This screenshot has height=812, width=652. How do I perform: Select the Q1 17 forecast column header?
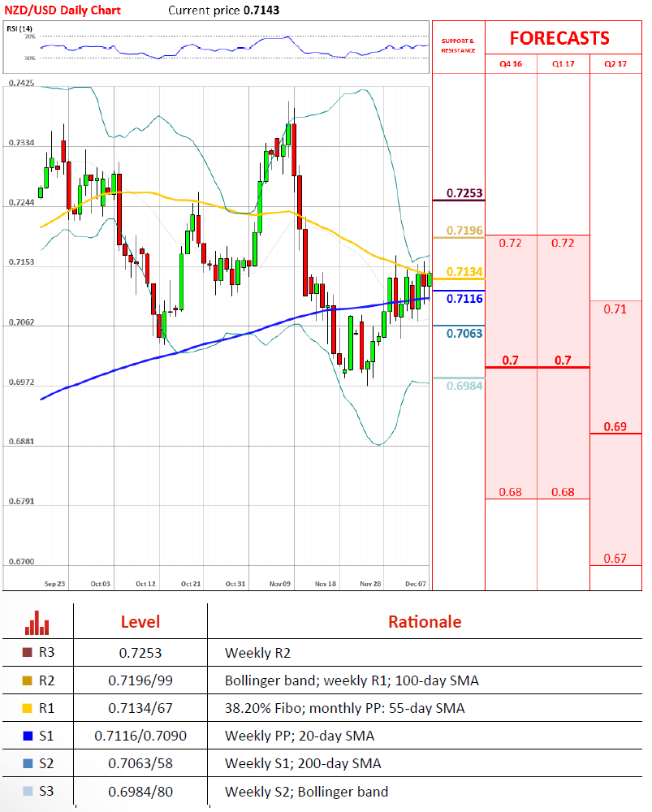pos(563,63)
